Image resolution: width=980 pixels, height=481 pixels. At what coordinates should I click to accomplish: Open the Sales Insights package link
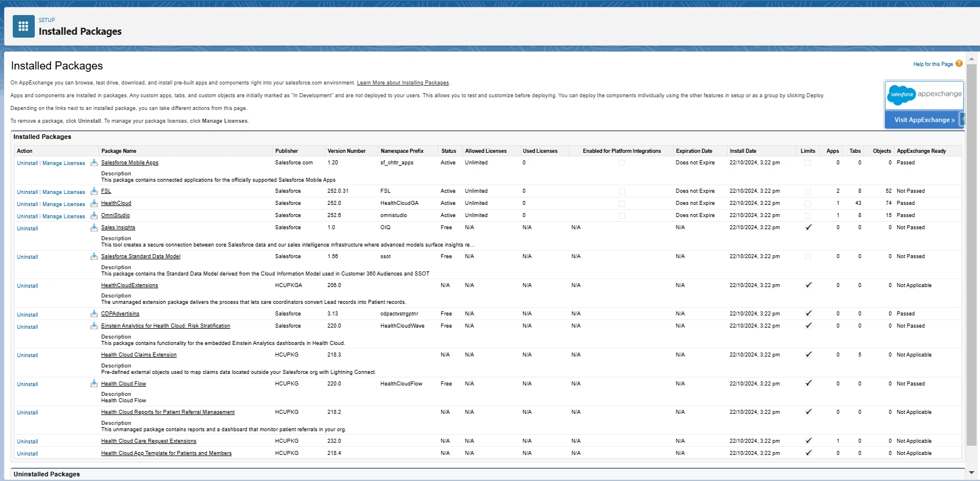click(118, 227)
